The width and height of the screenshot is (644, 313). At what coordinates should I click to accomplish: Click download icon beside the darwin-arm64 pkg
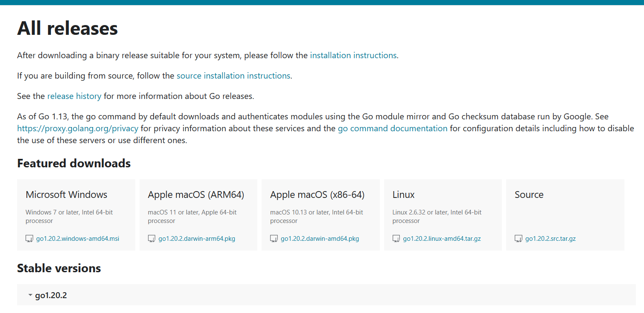pos(152,239)
